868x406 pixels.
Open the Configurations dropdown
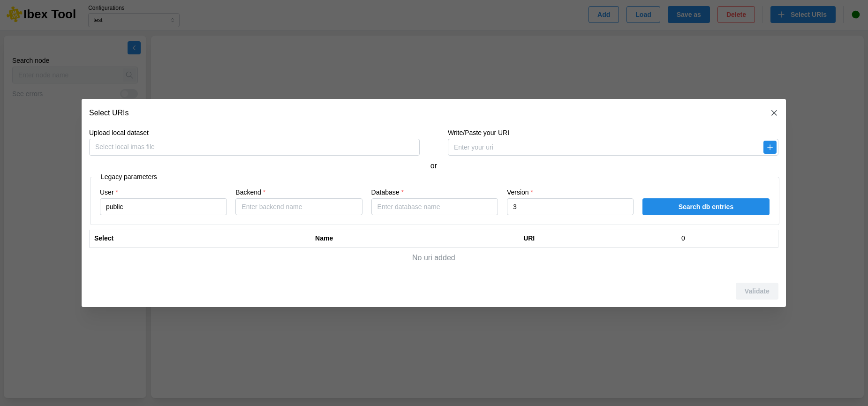tap(134, 20)
